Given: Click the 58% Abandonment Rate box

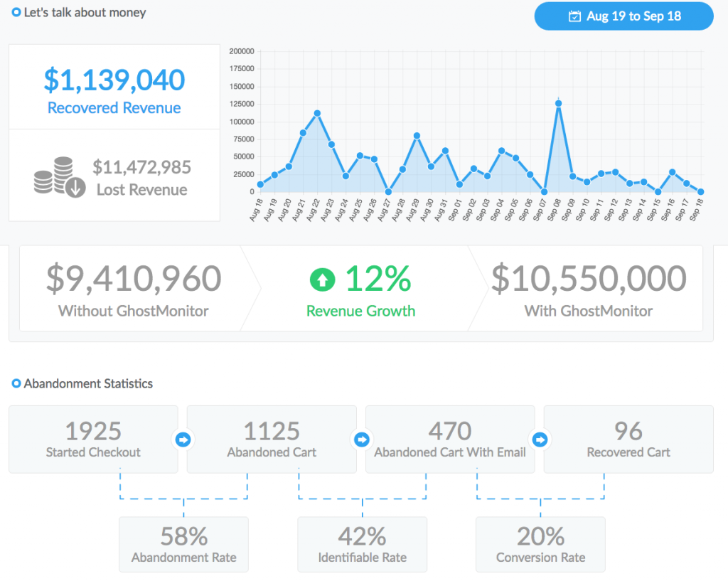Looking at the screenshot, I should tap(183, 544).
